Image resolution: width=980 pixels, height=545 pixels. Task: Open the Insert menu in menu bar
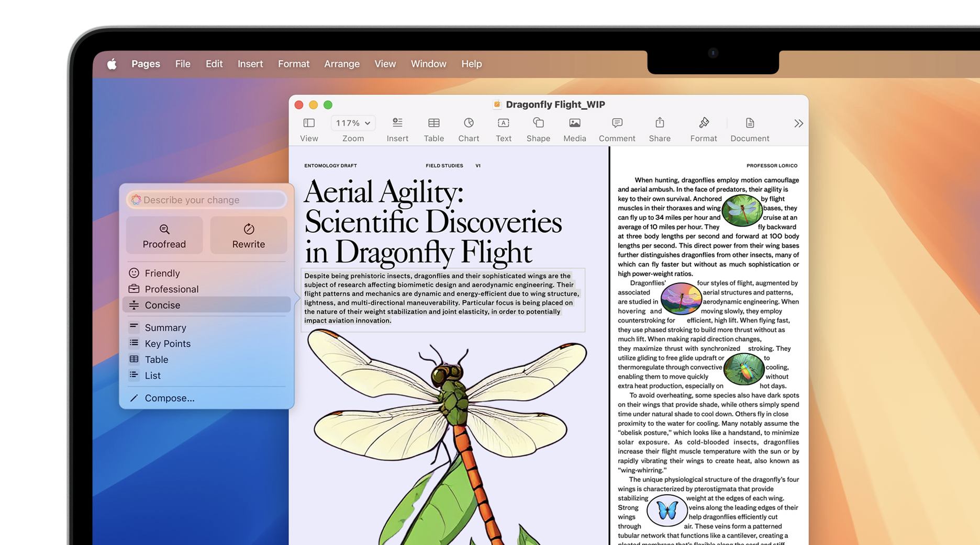250,64
